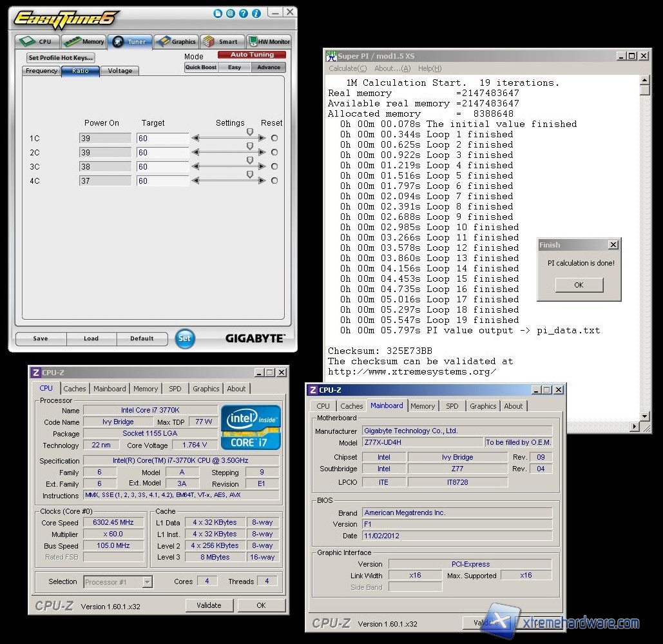Image resolution: width=663 pixels, height=644 pixels.
Task: Hit the round blue Set button
Action: pos(185,338)
